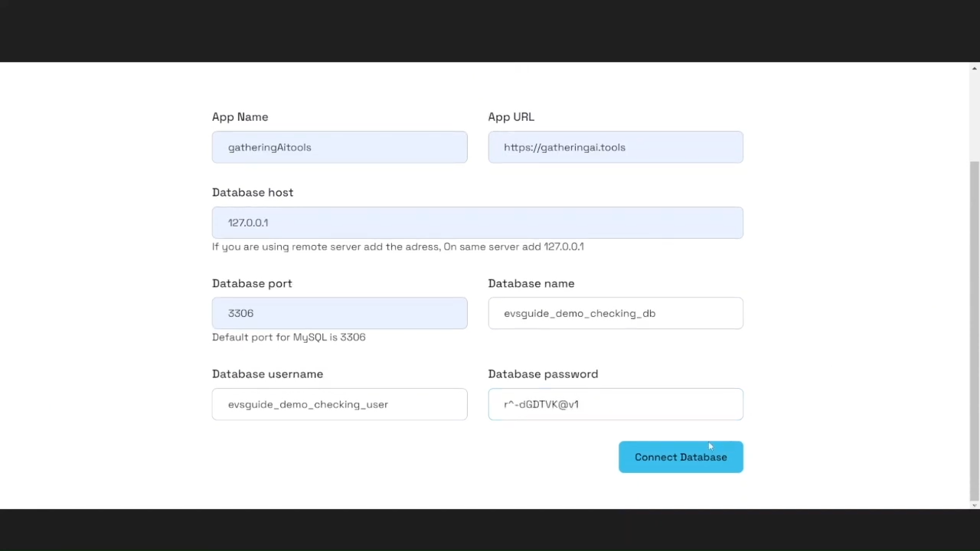The width and height of the screenshot is (980, 551).
Task: Select the Database host field containing 127.0.0.1
Action: (x=477, y=223)
